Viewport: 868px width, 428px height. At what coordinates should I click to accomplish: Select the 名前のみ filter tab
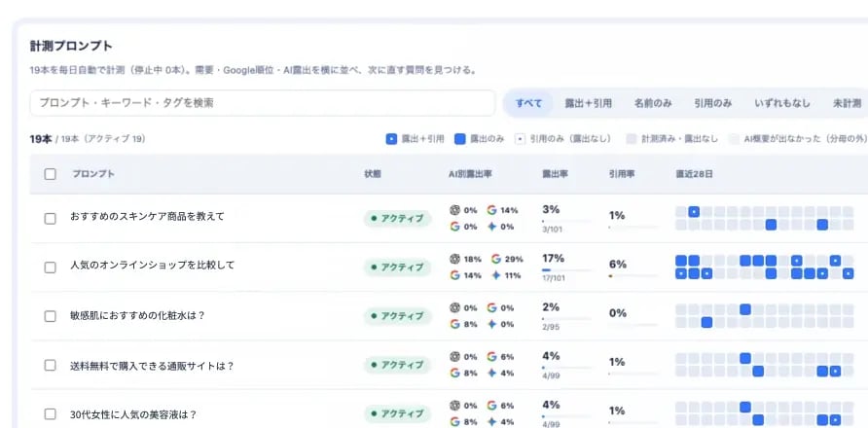pos(653,103)
